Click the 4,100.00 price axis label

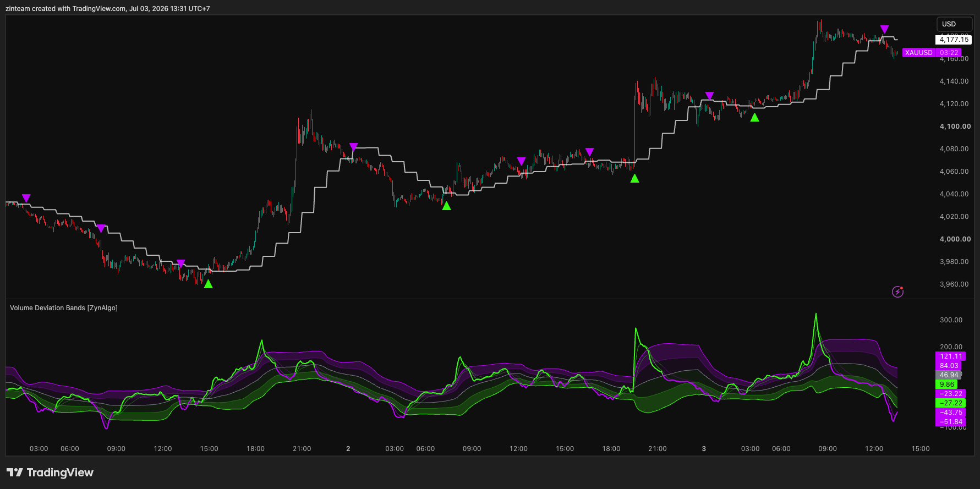click(x=955, y=127)
